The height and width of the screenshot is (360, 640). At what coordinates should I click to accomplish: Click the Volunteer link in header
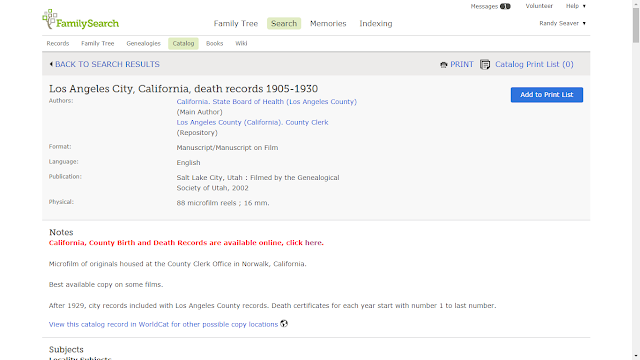(x=539, y=6)
